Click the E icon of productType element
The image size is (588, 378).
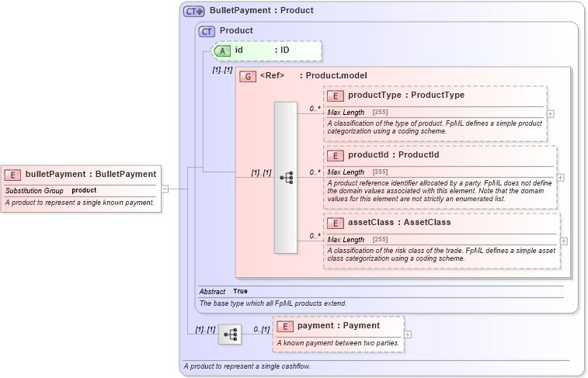336,96
